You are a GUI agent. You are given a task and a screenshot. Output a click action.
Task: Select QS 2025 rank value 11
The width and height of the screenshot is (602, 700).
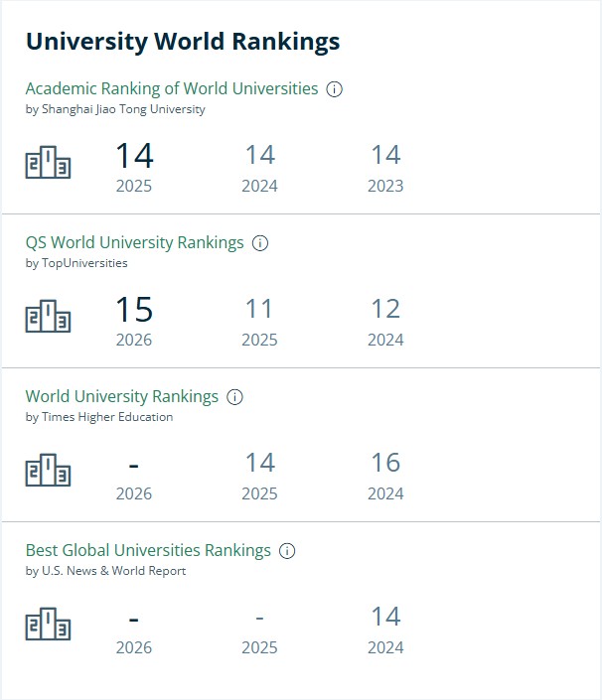259,309
